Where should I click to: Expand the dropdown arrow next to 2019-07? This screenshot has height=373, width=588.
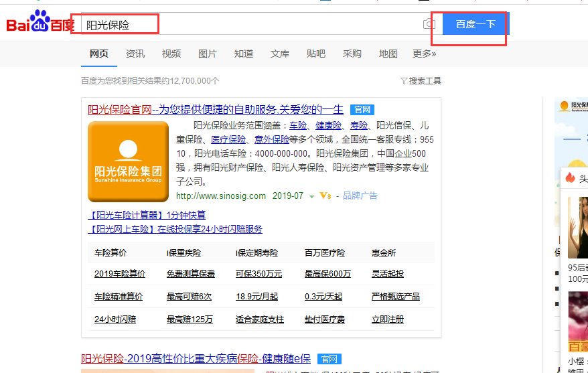coord(311,196)
